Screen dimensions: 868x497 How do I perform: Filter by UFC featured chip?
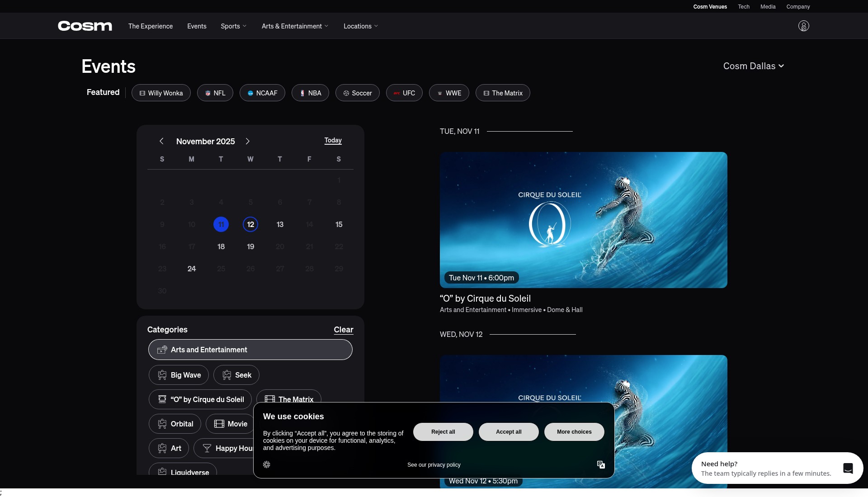point(404,93)
